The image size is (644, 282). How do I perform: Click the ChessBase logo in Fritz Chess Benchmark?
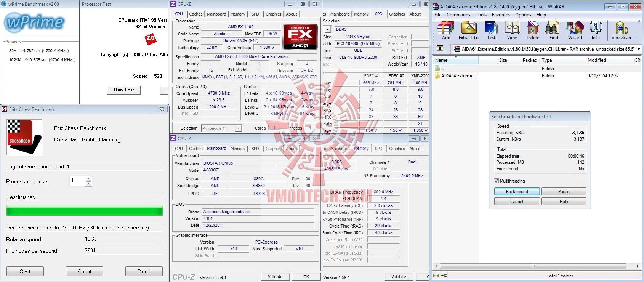(24, 137)
